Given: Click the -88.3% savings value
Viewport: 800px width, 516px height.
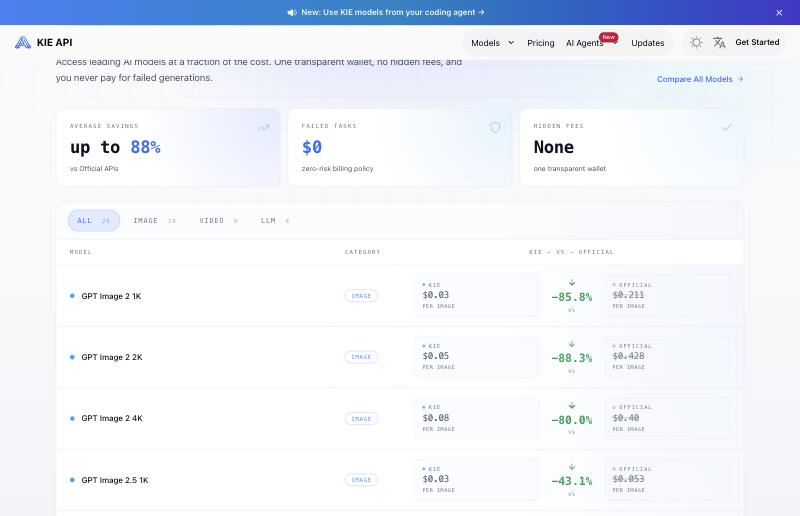Looking at the screenshot, I should coord(571,358).
